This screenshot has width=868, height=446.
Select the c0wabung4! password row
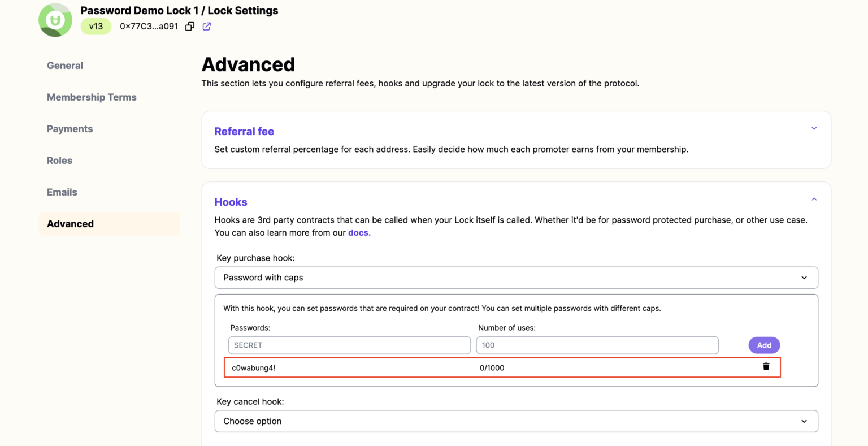coord(396,367)
